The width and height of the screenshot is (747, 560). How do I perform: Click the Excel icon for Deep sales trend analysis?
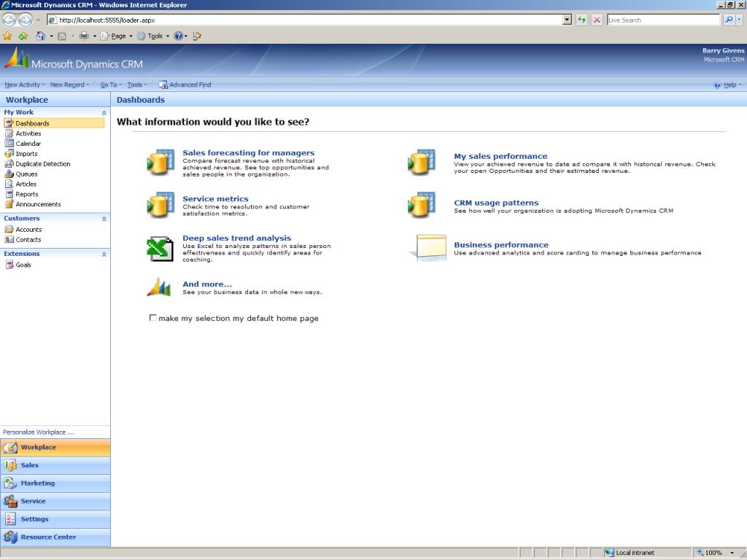[160, 249]
